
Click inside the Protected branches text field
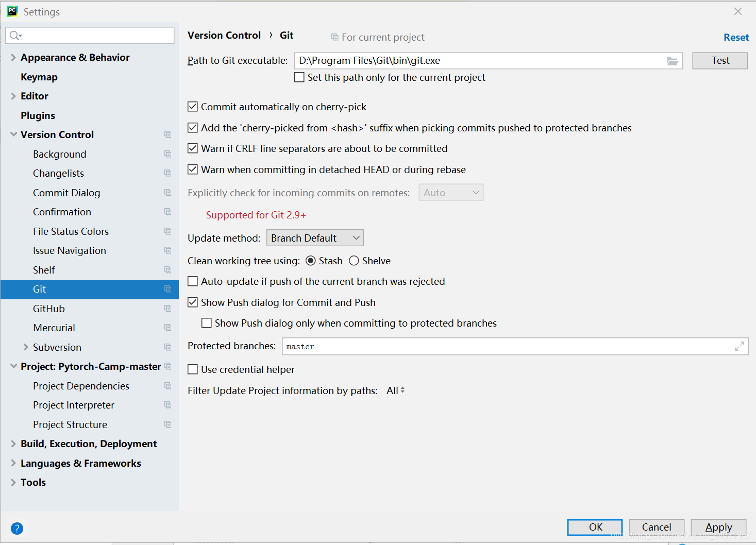pyautogui.click(x=464, y=346)
